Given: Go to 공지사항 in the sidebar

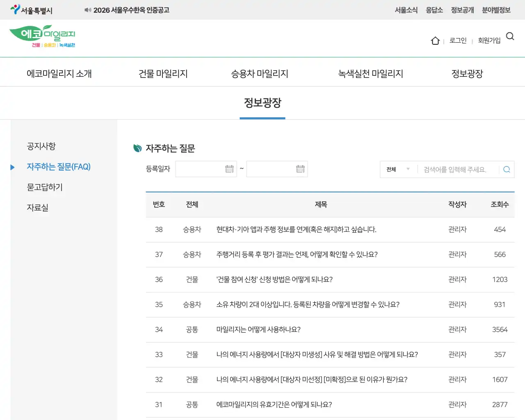Looking at the screenshot, I should [x=41, y=146].
